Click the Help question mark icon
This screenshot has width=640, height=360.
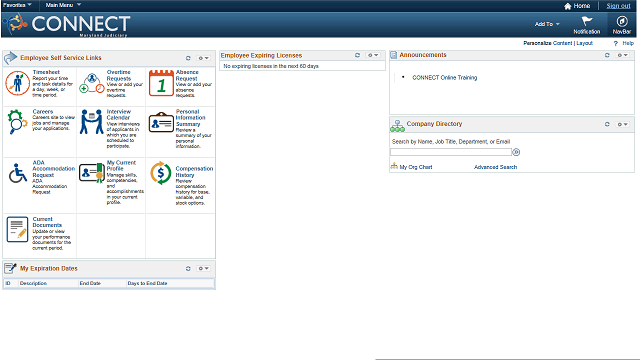point(616,43)
